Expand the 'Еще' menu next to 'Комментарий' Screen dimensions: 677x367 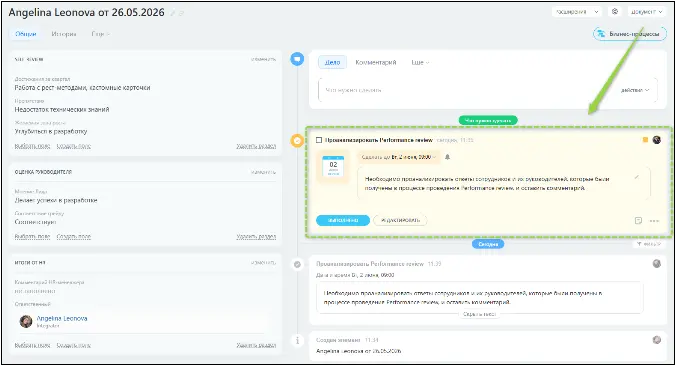pos(421,63)
